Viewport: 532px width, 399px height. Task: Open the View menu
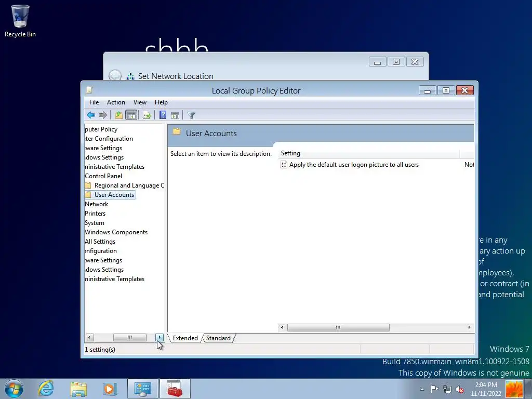pyautogui.click(x=140, y=102)
